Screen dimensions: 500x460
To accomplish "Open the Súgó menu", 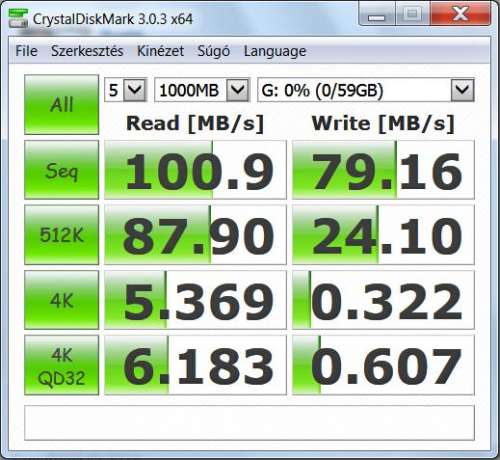I will coord(214,51).
